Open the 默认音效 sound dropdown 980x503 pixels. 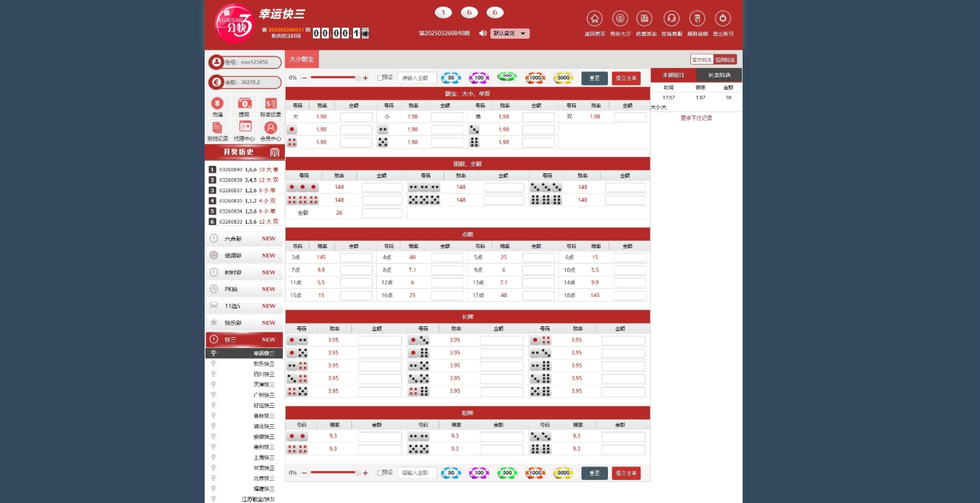(510, 33)
